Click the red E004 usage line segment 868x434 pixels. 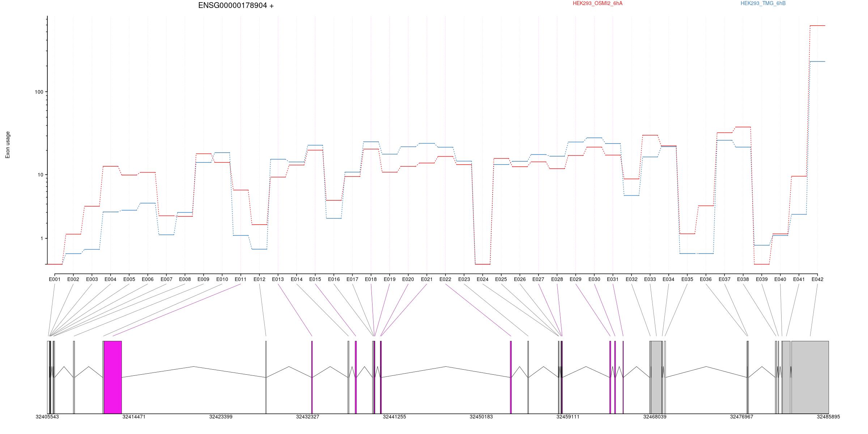pos(110,166)
